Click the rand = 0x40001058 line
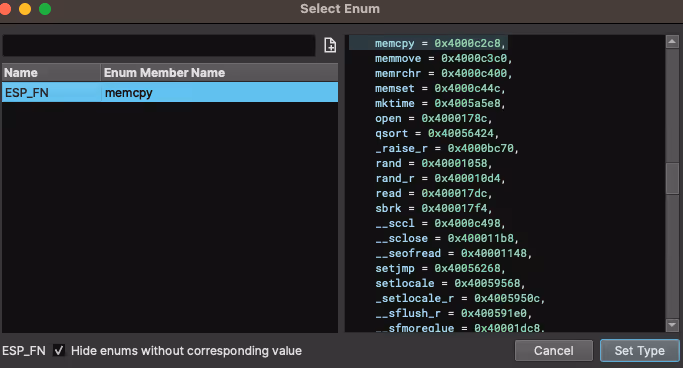 click(433, 163)
